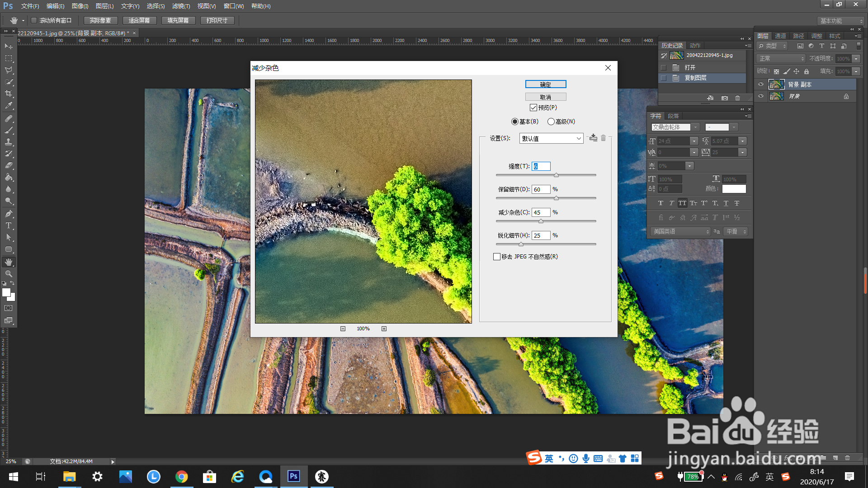Select the Pen tool

coord(9,214)
